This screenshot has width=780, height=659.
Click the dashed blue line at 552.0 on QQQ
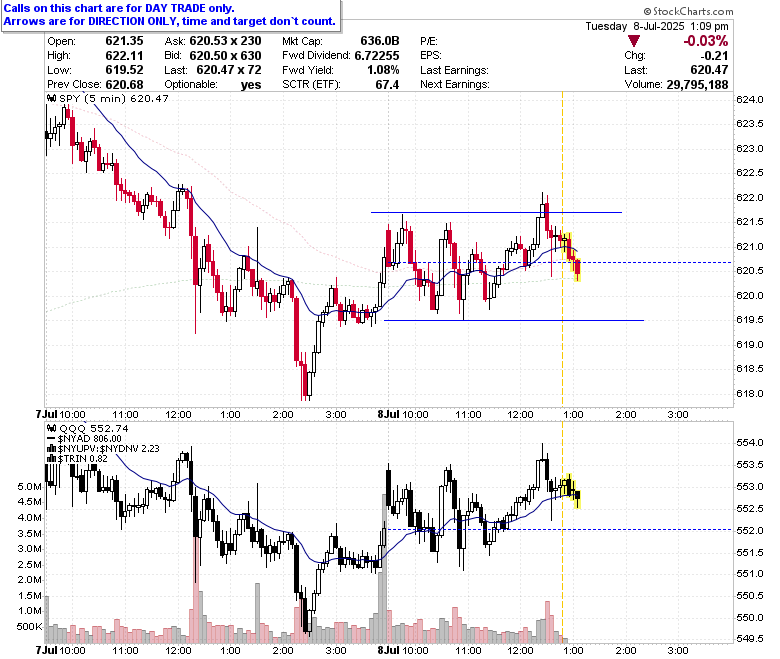tap(559, 529)
